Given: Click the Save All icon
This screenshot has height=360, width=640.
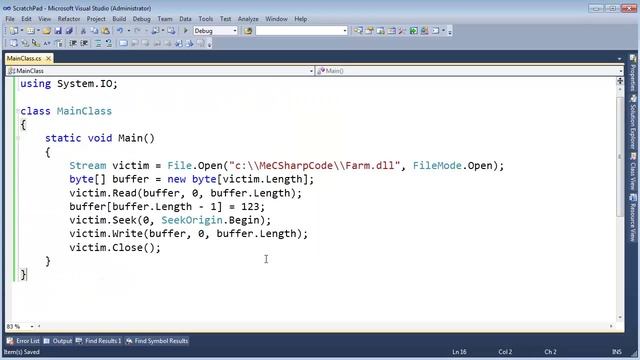Looking at the screenshot, I should point(69,31).
